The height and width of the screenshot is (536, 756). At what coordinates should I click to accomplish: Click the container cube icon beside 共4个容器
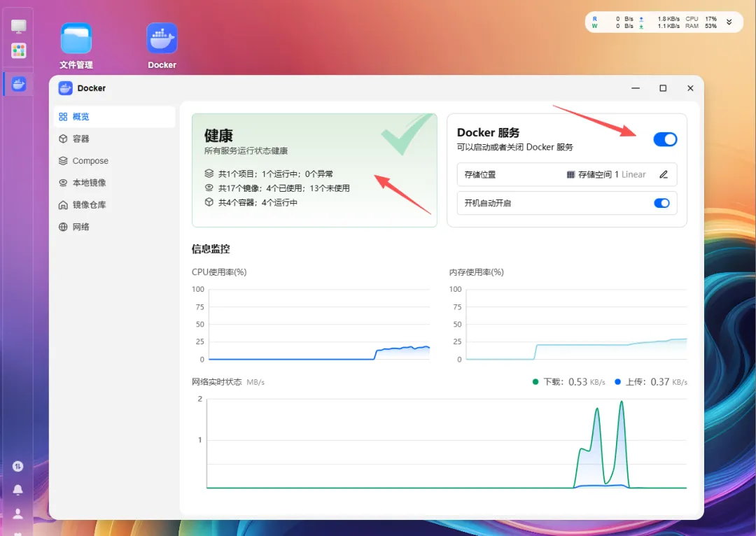click(209, 202)
